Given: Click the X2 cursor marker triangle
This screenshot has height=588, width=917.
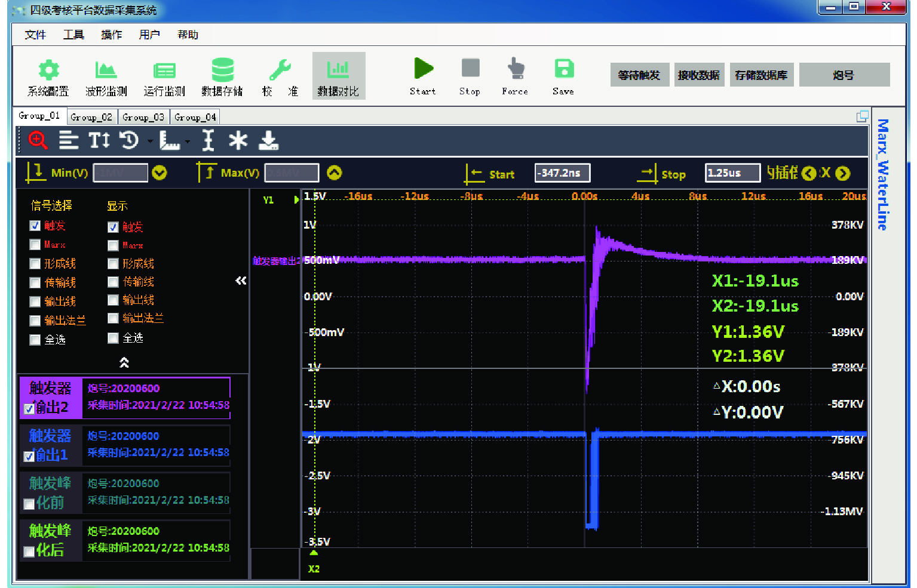Looking at the screenshot, I should point(314,553).
